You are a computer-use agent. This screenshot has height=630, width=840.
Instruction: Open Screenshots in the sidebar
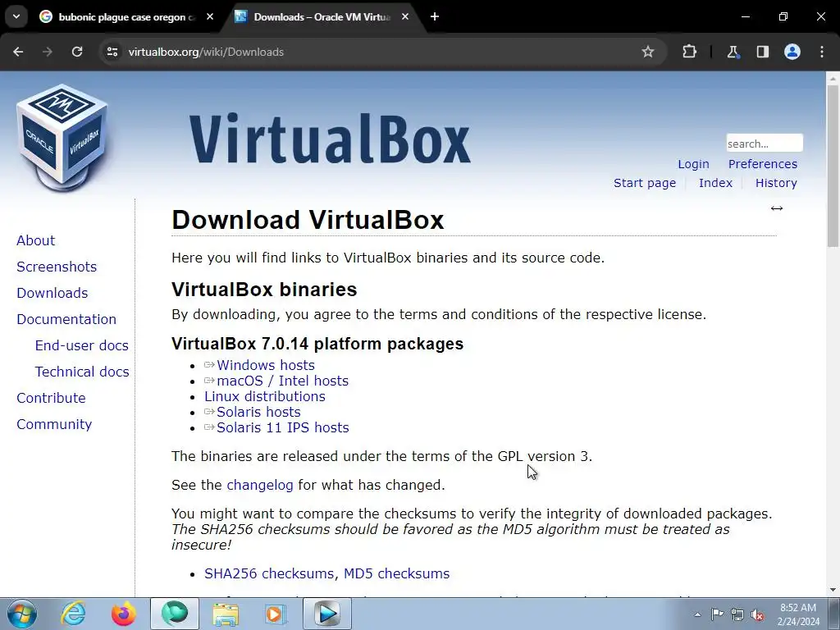pos(57,267)
